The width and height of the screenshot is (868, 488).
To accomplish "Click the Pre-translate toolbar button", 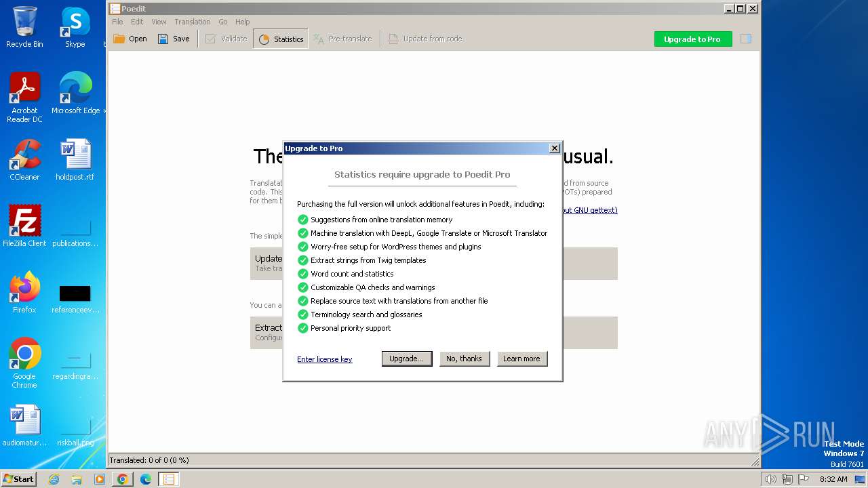I will click(x=342, y=39).
